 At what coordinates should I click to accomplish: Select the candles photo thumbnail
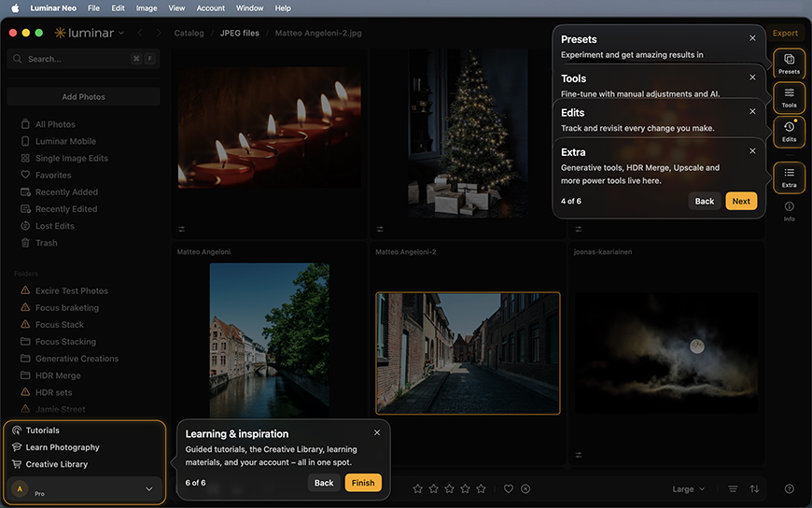point(270,128)
